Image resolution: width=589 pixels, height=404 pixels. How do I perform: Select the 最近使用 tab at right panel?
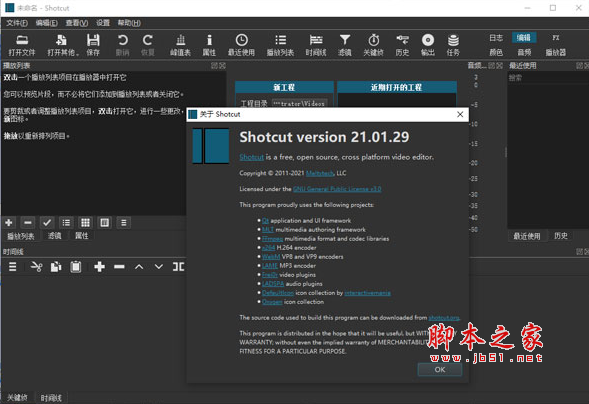click(x=527, y=236)
